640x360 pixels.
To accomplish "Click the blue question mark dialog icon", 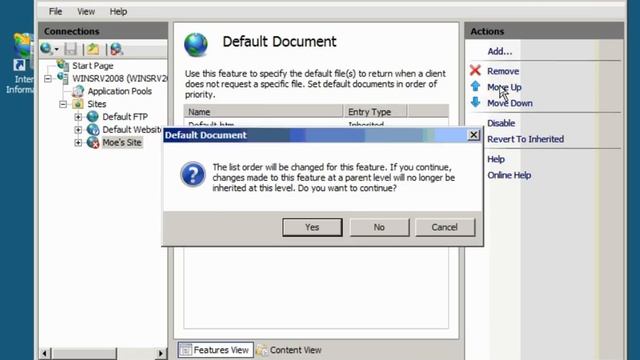I will pos(193,175).
